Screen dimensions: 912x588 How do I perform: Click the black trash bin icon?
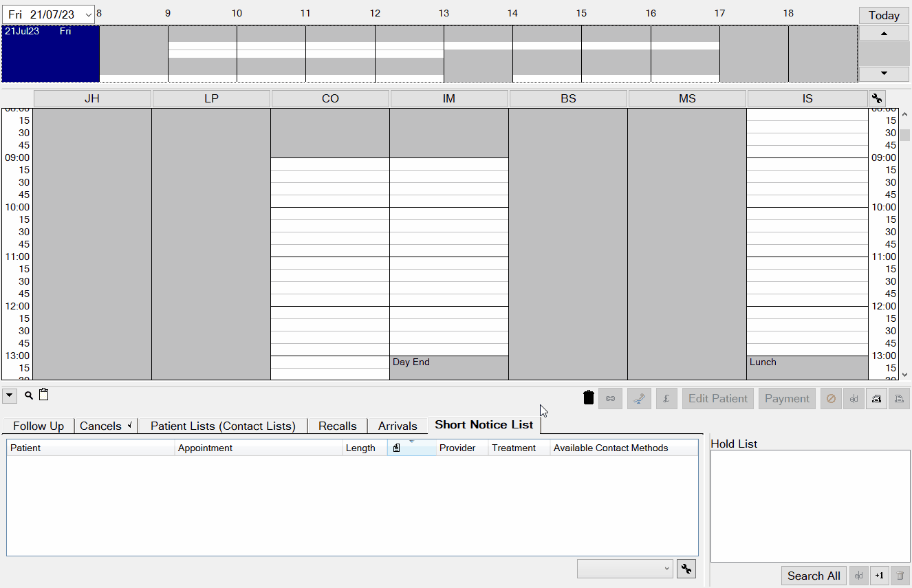click(588, 398)
